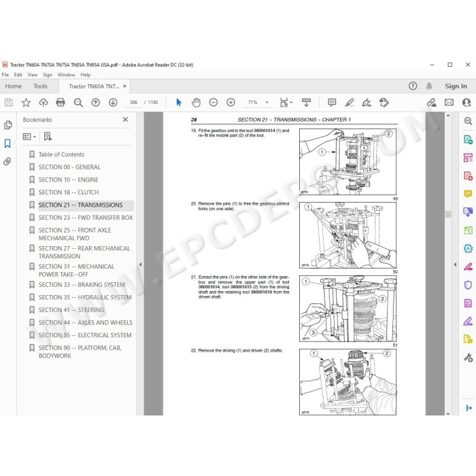The width and height of the screenshot is (476, 476).
Task: Print the document via printer icon
Action: click(x=61, y=103)
